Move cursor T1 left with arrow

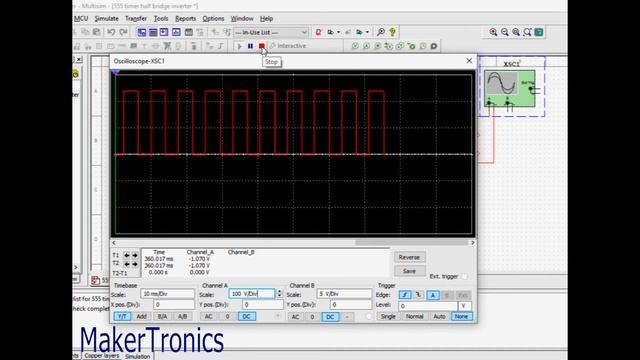tap(127, 256)
